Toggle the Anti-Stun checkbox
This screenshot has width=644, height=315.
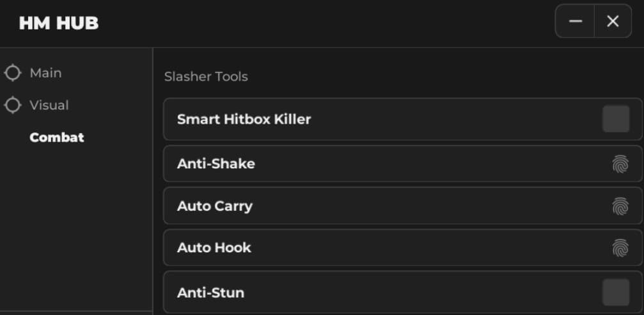[x=616, y=293]
